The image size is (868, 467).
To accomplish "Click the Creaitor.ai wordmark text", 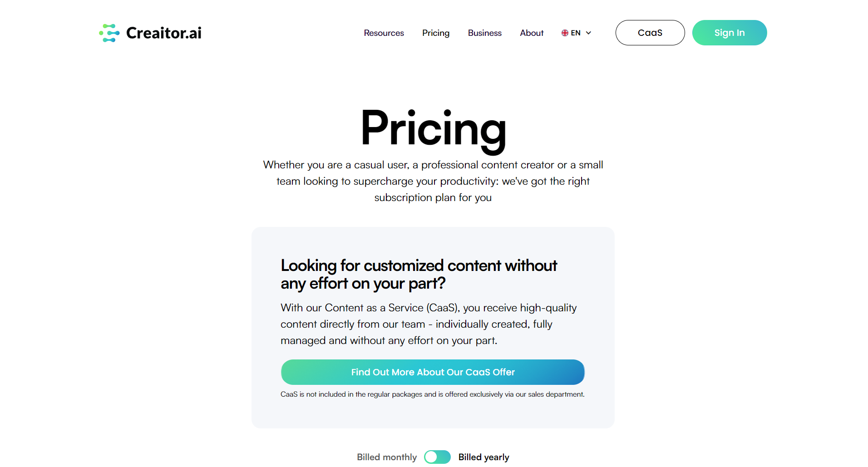I will [163, 33].
